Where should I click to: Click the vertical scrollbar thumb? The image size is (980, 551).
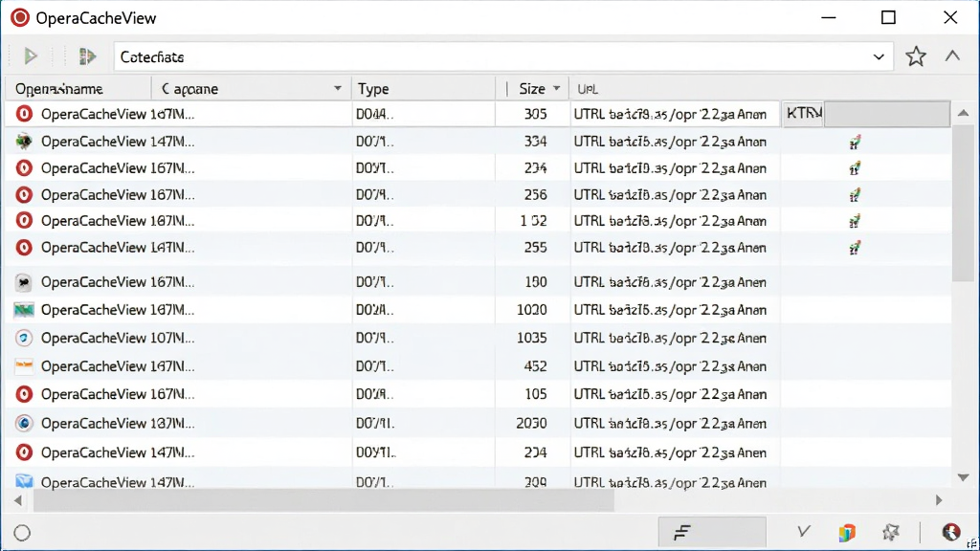pyautogui.click(x=963, y=203)
